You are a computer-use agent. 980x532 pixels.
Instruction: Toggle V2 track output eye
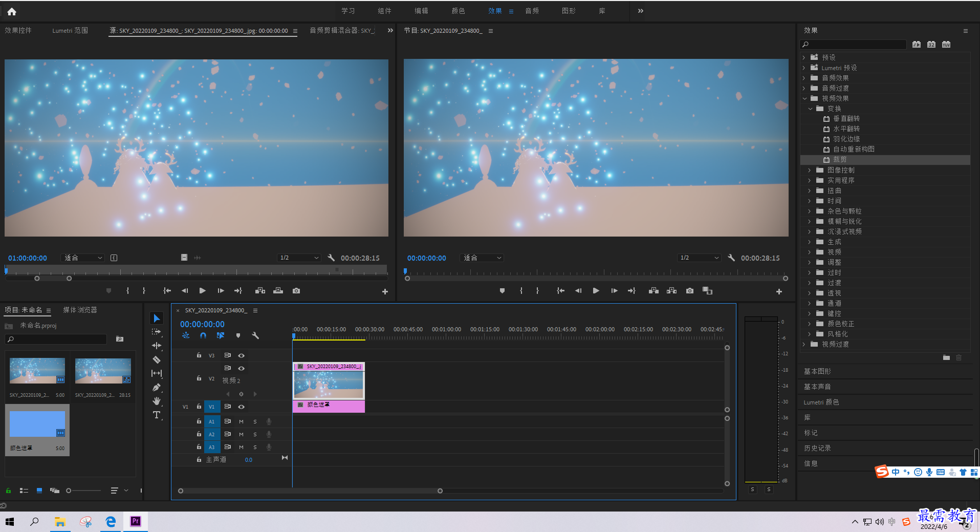pos(241,368)
